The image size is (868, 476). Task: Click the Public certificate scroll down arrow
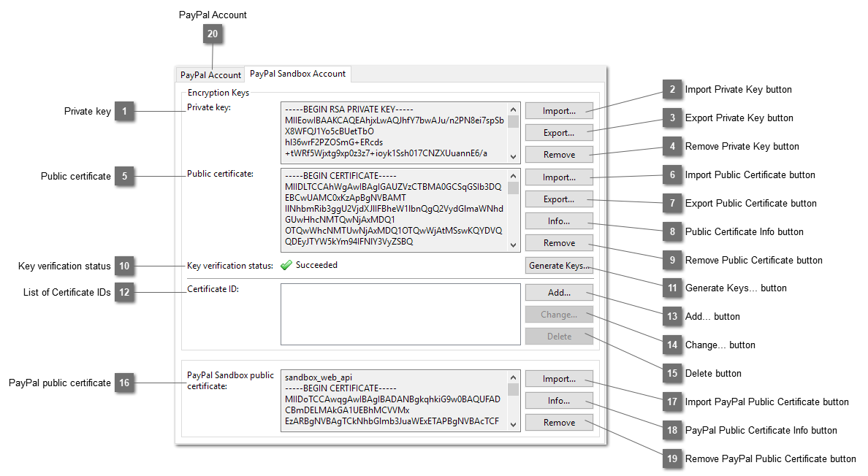[513, 245]
